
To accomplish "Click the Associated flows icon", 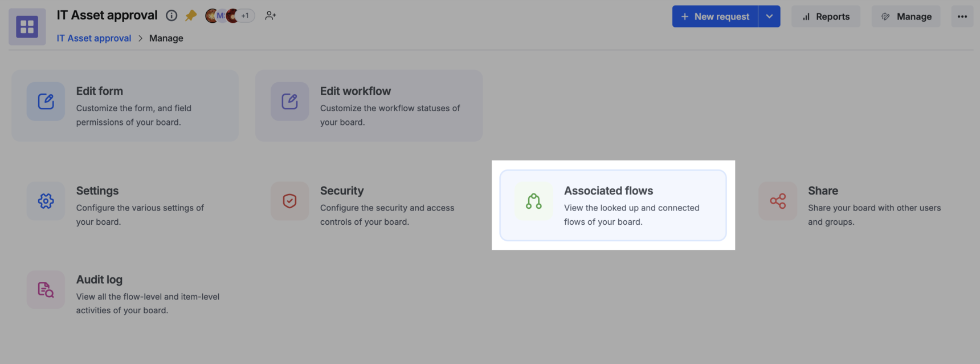I will tap(533, 201).
